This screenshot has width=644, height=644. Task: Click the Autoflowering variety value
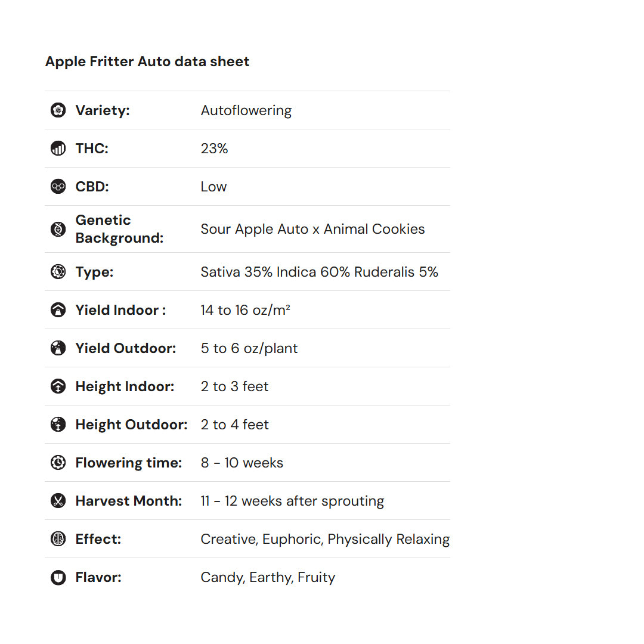pos(246,110)
